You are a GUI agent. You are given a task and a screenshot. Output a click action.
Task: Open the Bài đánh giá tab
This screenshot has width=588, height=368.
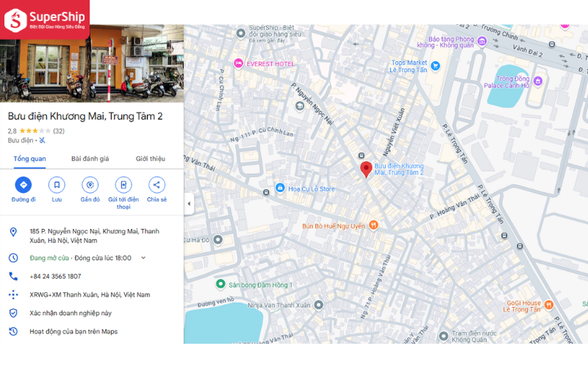(x=90, y=158)
